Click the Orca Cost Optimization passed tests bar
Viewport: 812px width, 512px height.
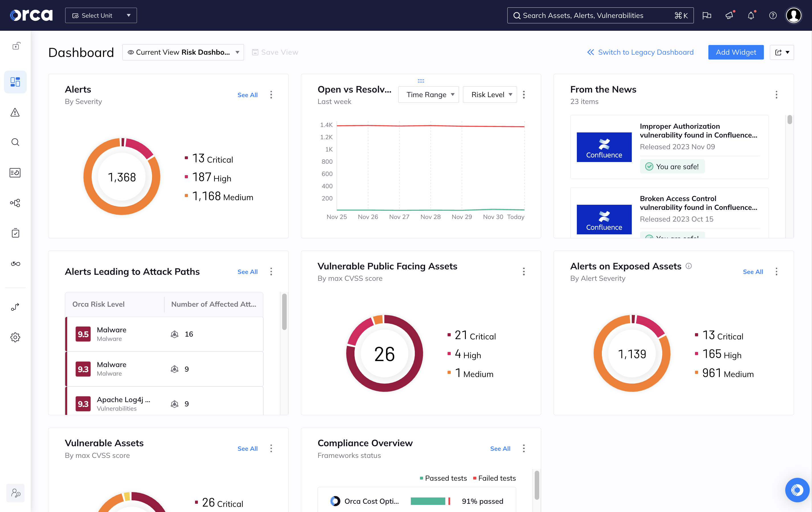(428, 501)
